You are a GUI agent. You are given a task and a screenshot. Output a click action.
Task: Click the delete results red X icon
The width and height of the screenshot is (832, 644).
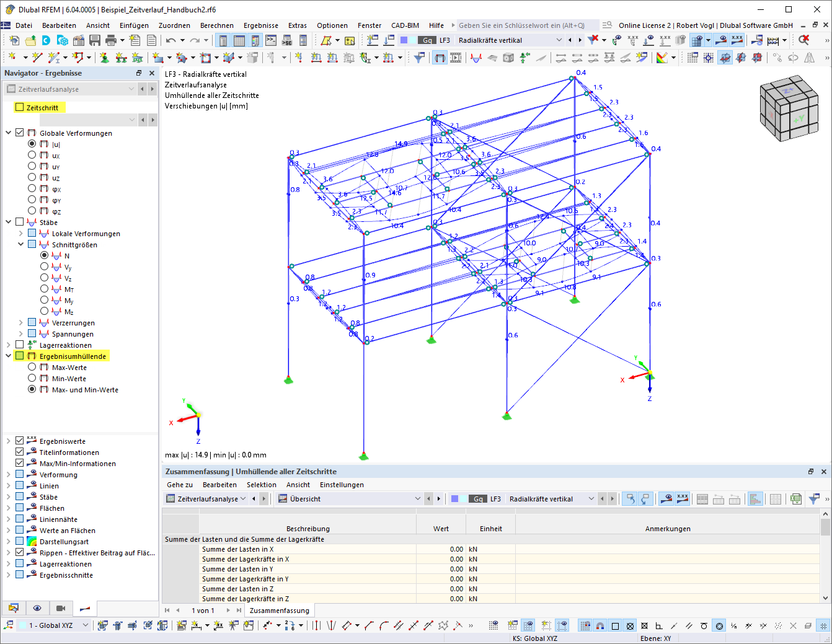(804, 40)
